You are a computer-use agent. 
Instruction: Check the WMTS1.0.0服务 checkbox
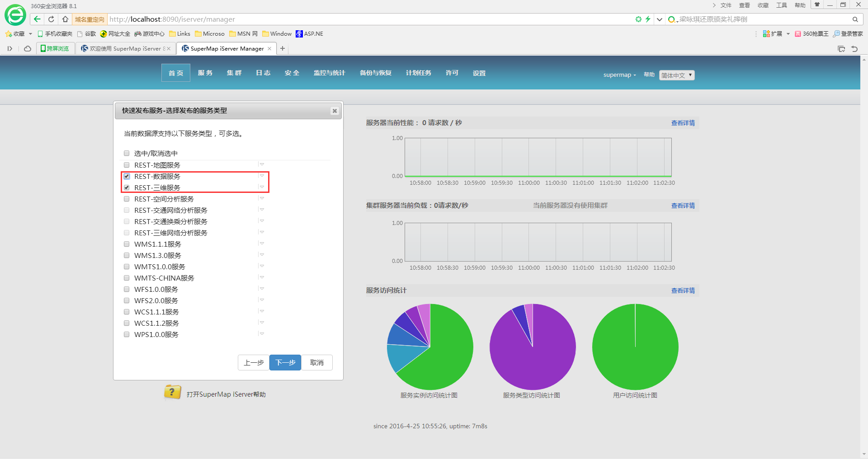(127, 267)
